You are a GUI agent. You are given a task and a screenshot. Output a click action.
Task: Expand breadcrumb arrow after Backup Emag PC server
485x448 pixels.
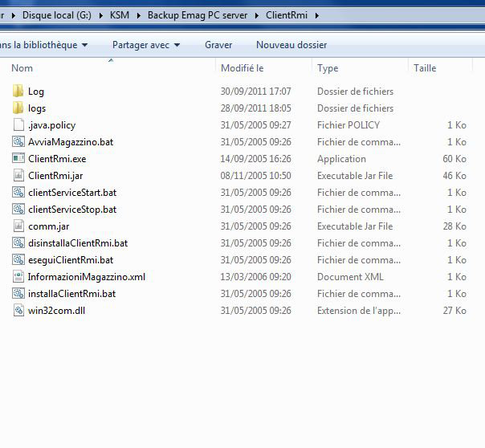pos(257,15)
